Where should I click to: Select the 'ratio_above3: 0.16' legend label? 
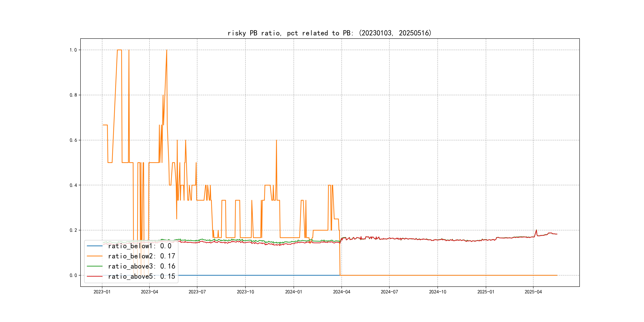(142, 266)
